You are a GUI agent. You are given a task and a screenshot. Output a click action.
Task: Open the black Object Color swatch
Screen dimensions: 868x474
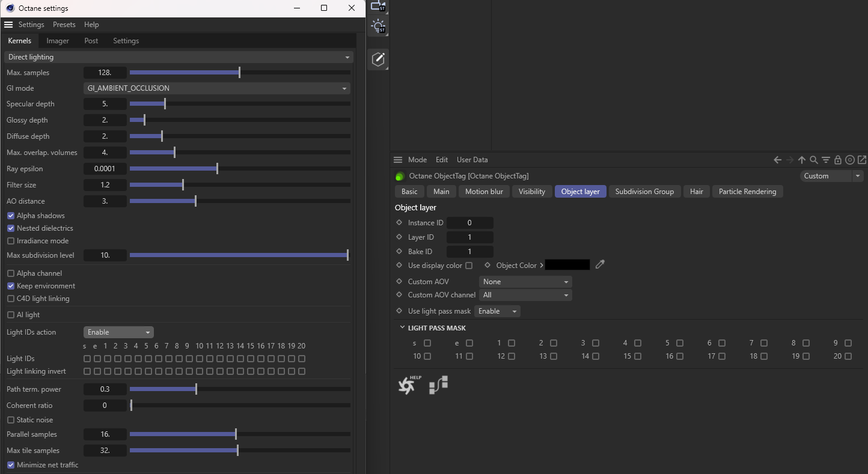[x=567, y=265]
